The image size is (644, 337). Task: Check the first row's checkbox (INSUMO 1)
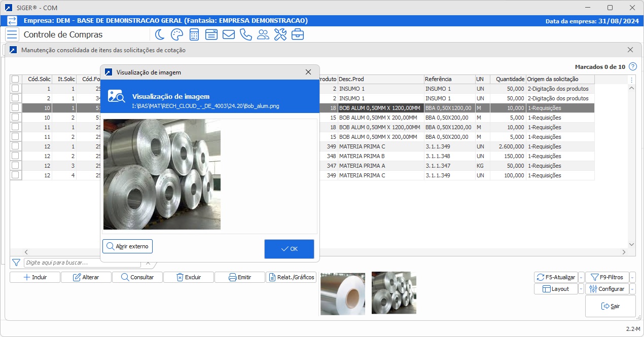pyautogui.click(x=15, y=89)
